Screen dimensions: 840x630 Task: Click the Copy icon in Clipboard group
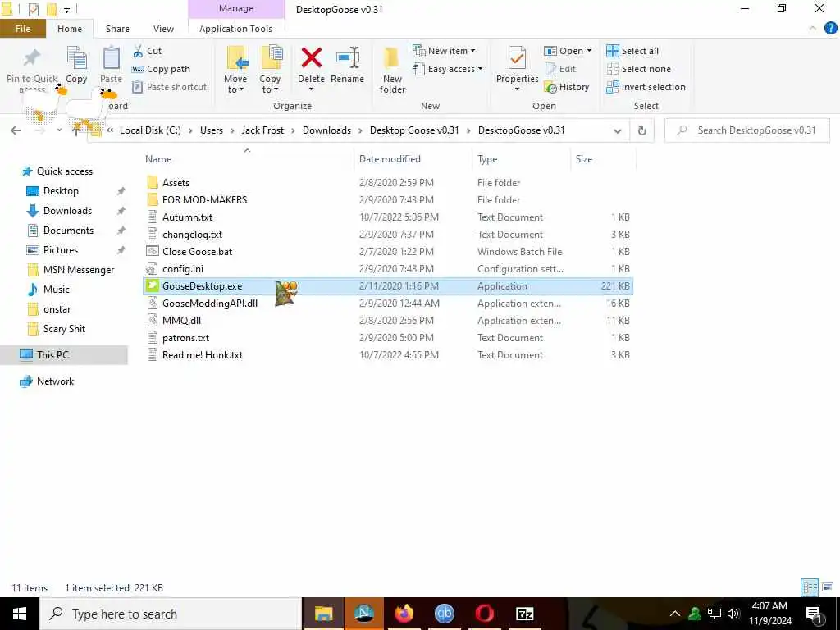point(76,58)
